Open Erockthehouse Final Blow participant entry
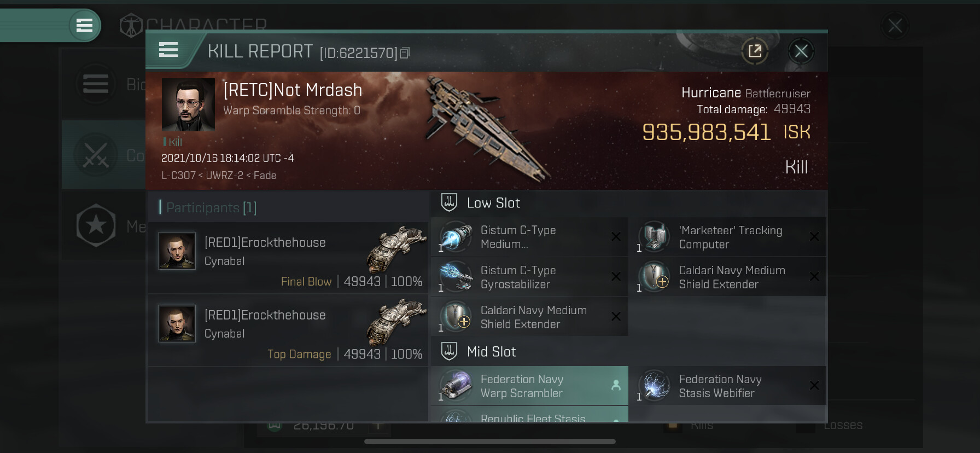980x453 pixels. [288, 258]
